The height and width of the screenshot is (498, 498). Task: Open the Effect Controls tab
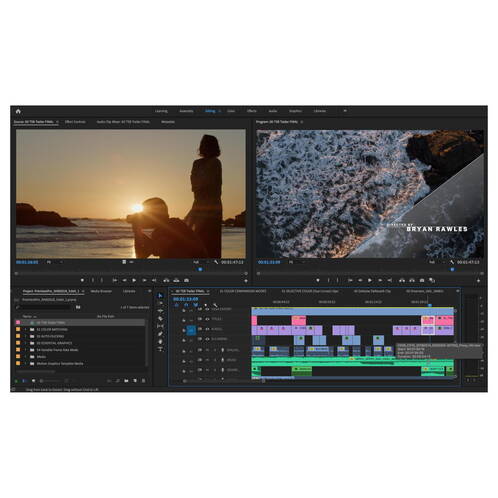click(75, 122)
